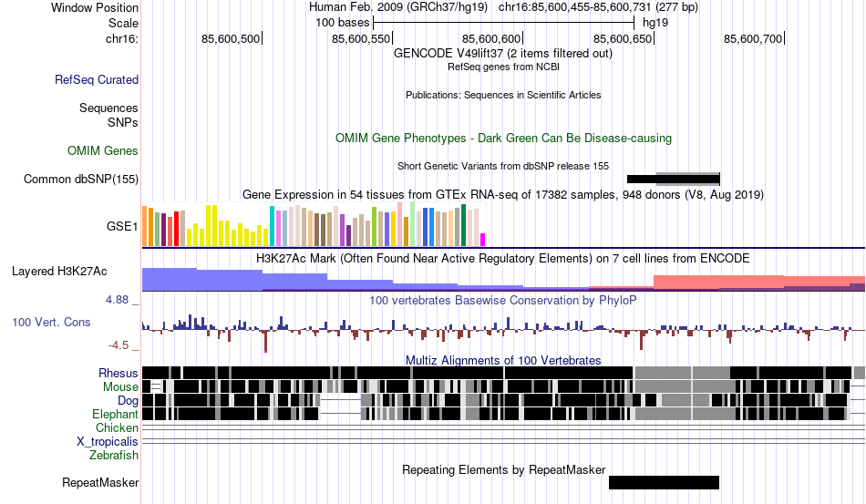
Task: Open the Layered H3K27Ac track label
Action: coord(59,271)
